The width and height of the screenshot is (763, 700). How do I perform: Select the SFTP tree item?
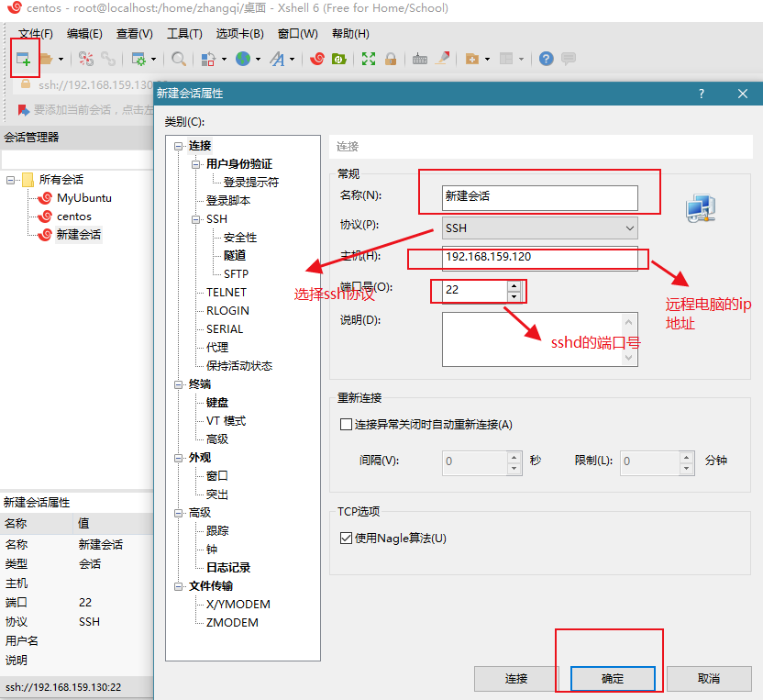tap(236, 274)
